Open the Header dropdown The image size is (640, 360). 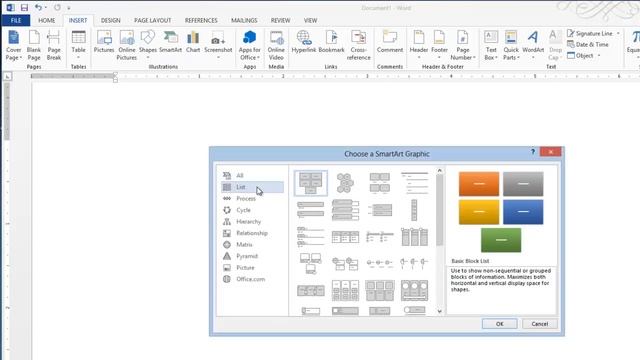pos(419,45)
